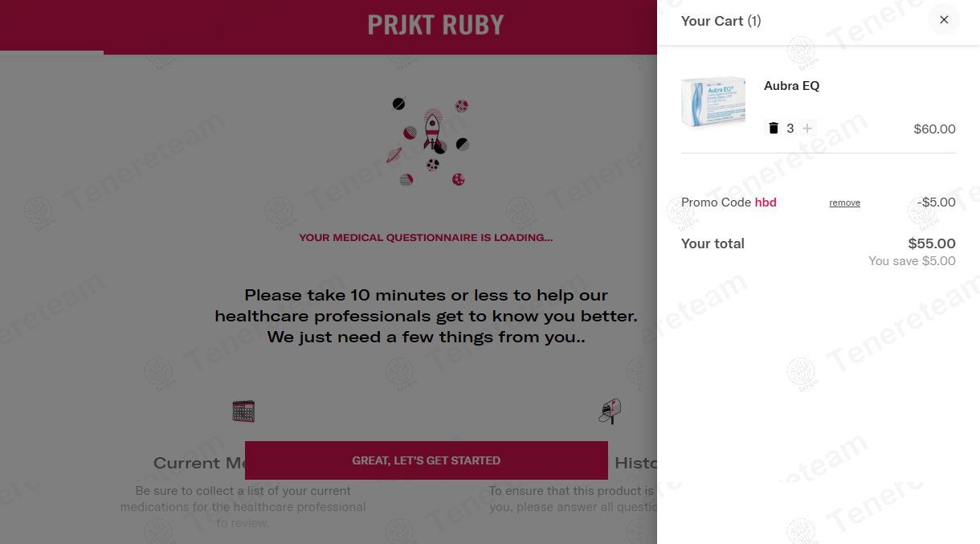
Task: Click the calendar icon above Current Medications
Action: (243, 411)
